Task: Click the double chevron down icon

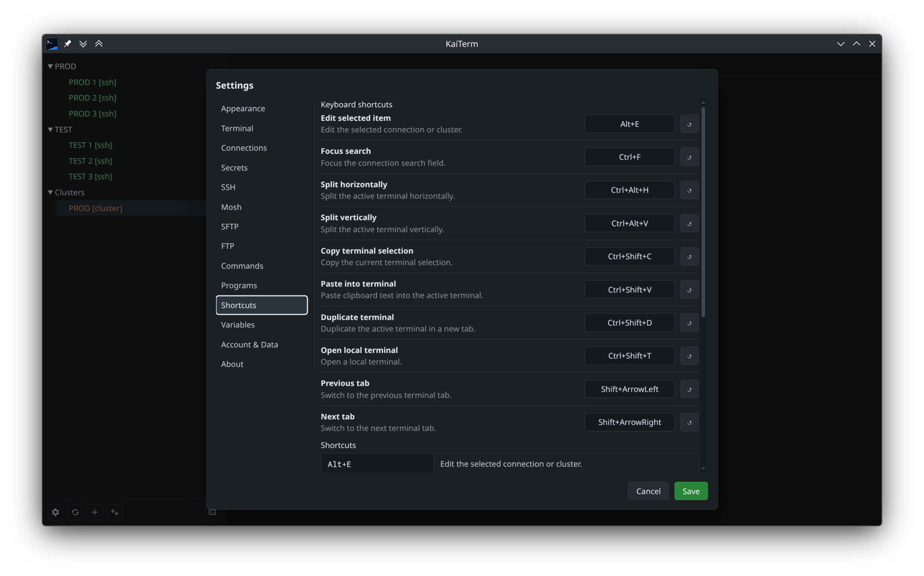Action: pos(83,44)
